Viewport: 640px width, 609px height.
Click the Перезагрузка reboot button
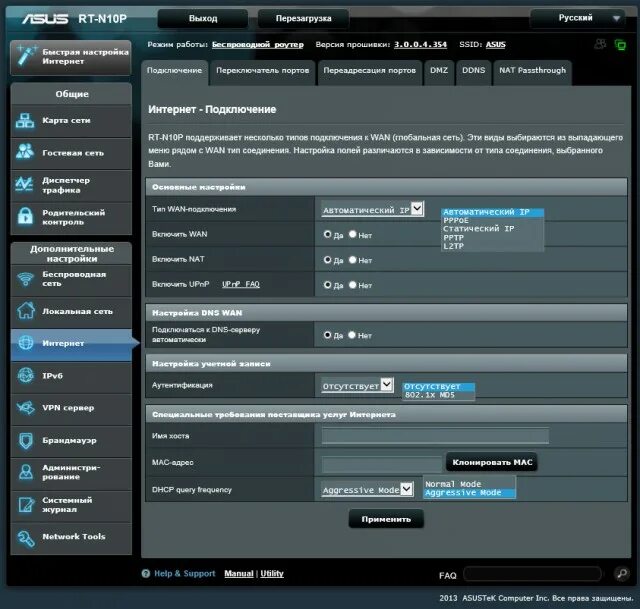[303, 19]
